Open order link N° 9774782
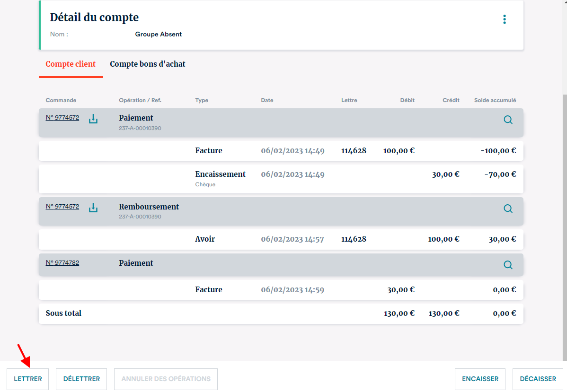This screenshot has height=392, width=567. click(x=62, y=263)
